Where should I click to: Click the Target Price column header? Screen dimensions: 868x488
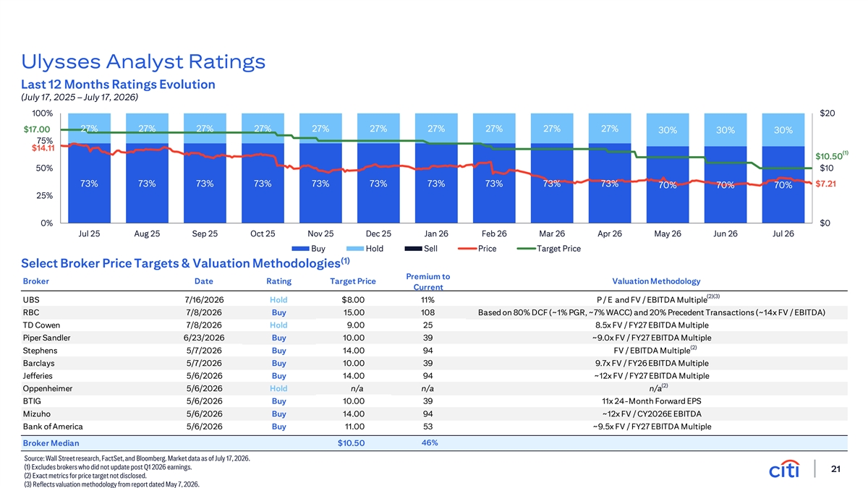tap(353, 281)
